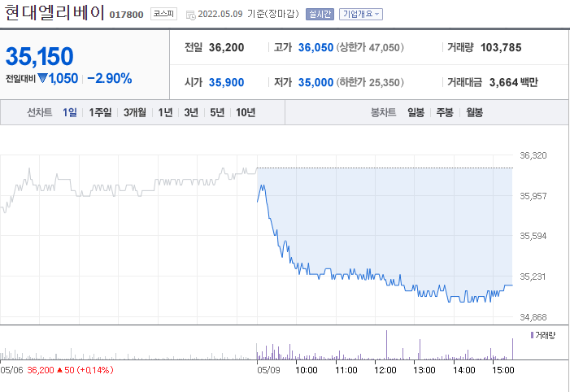Click the previous close value 36,200
The width and height of the screenshot is (570, 392).
(x=226, y=47)
